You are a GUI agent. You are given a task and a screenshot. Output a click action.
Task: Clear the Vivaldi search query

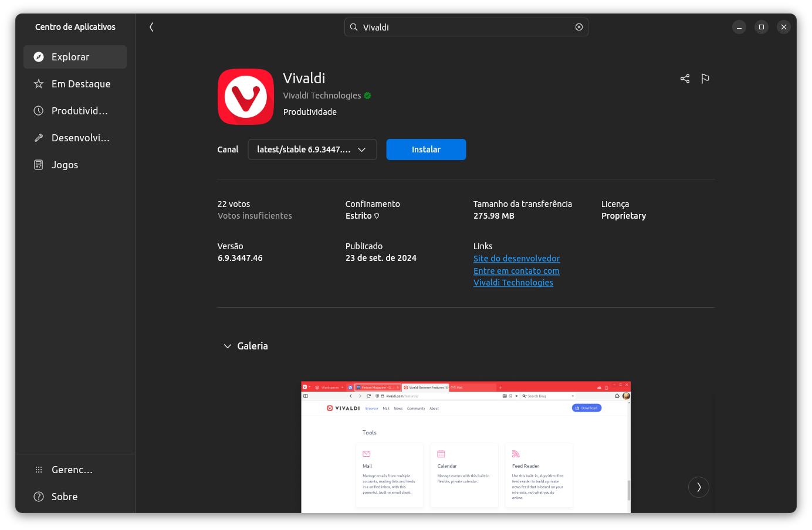tap(578, 27)
